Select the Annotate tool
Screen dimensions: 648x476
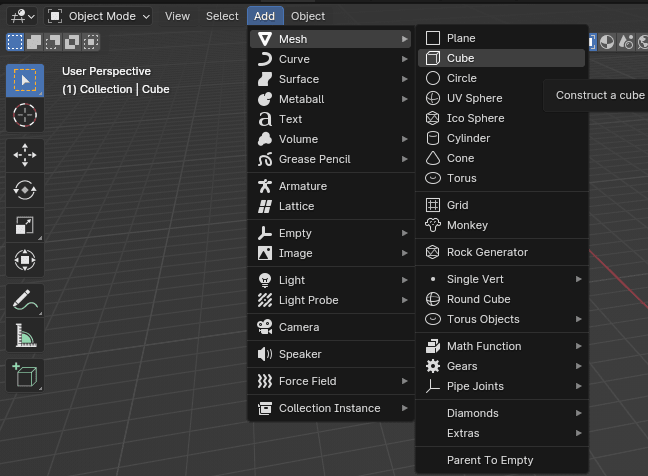[x=25, y=300]
